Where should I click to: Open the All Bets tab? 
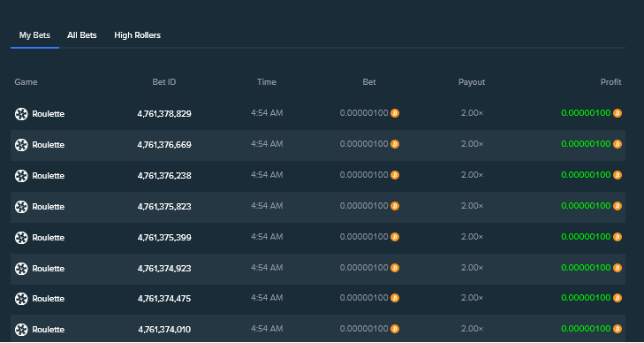(82, 35)
